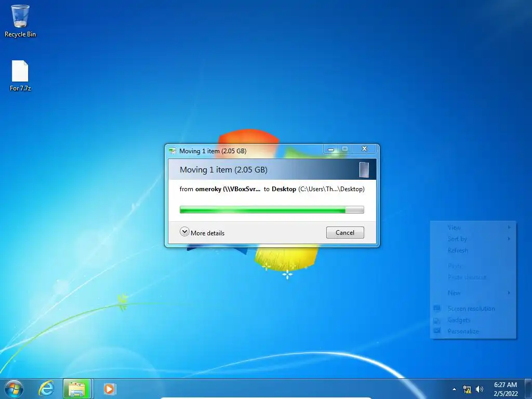Choose Gadgets from the context menu
The image size is (532, 399).
[x=473, y=320]
